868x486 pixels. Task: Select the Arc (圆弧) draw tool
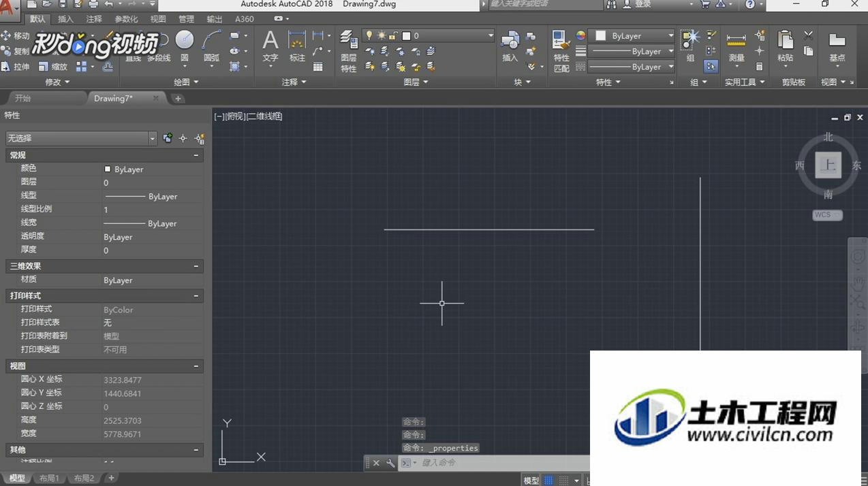pyautogui.click(x=212, y=45)
